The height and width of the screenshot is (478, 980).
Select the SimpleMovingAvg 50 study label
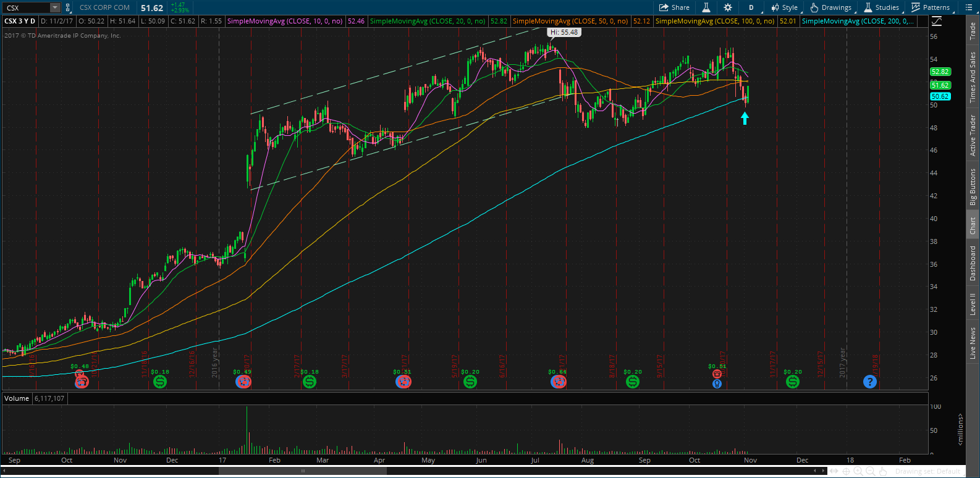click(570, 21)
